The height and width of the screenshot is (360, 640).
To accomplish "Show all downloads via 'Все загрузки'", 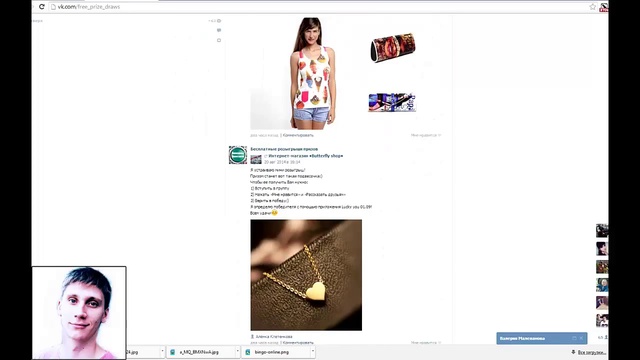I will pyautogui.click(x=590, y=352).
